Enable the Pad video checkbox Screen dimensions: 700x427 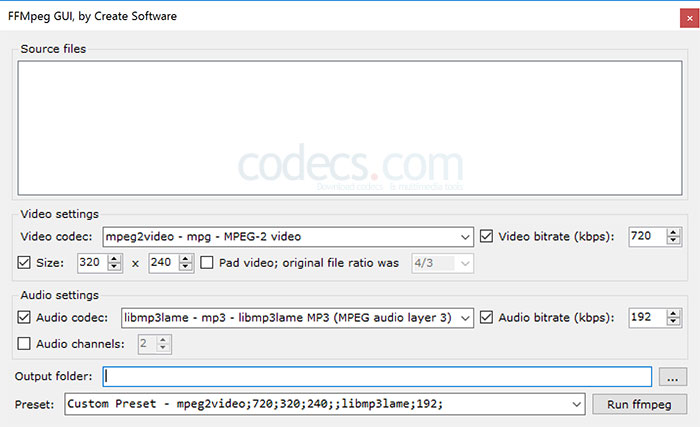click(207, 263)
